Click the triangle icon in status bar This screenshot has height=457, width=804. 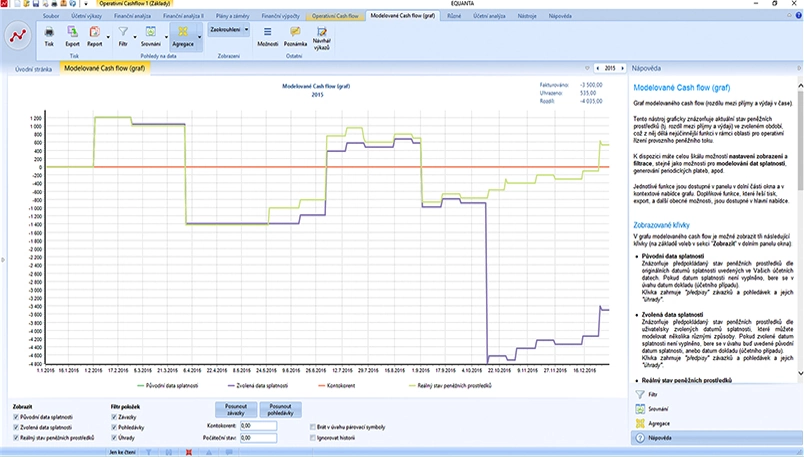(209, 452)
